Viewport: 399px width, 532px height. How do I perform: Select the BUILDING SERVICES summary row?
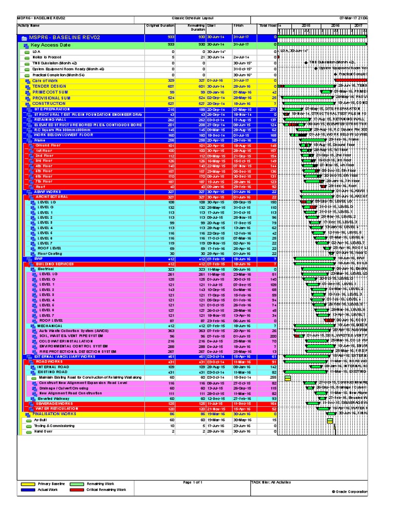click(x=151, y=264)
